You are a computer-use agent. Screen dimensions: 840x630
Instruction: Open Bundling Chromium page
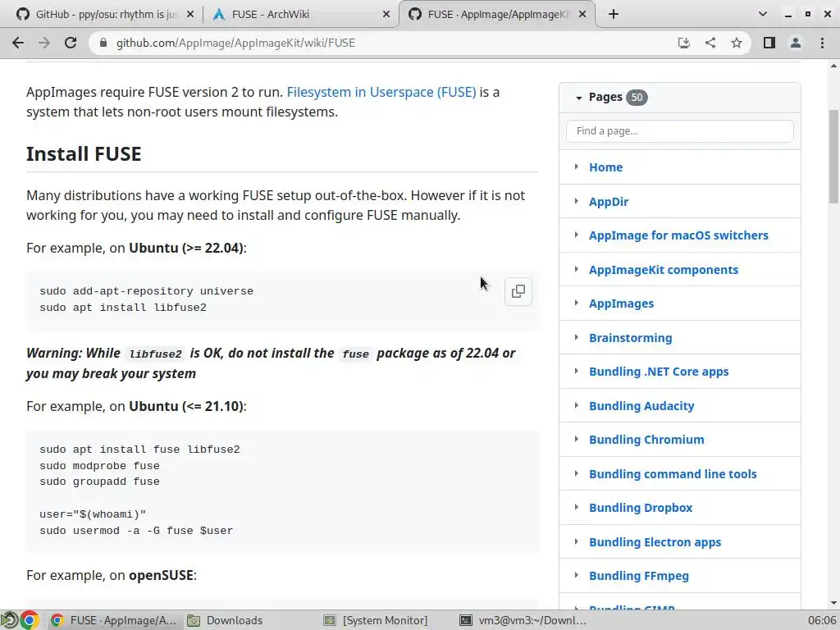[x=646, y=440]
